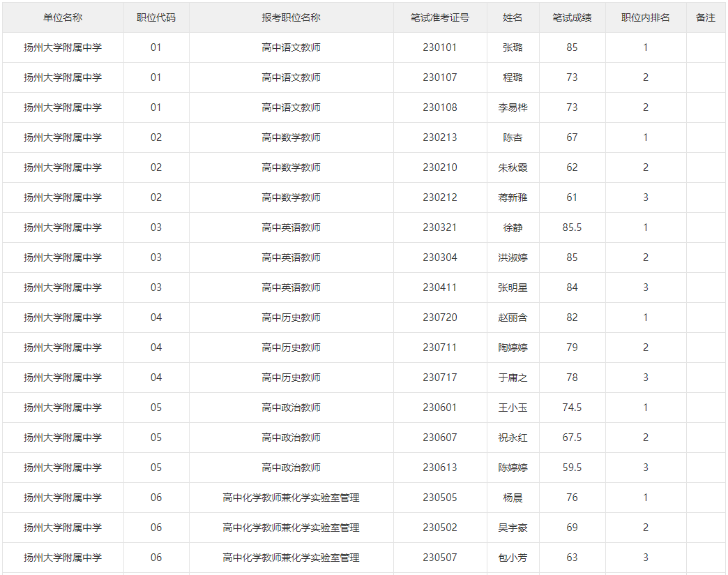Select the name 徐静
The height and width of the screenshot is (575, 728).
click(x=513, y=227)
